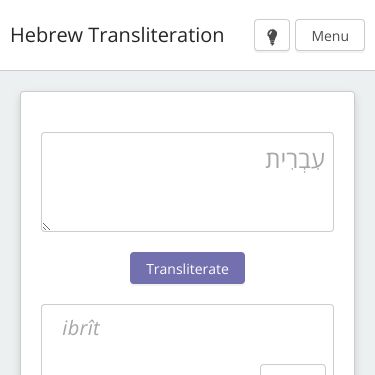The image size is (375, 375).
Task: Click the diagonal grip at the textarea corner
Action: click(46, 227)
